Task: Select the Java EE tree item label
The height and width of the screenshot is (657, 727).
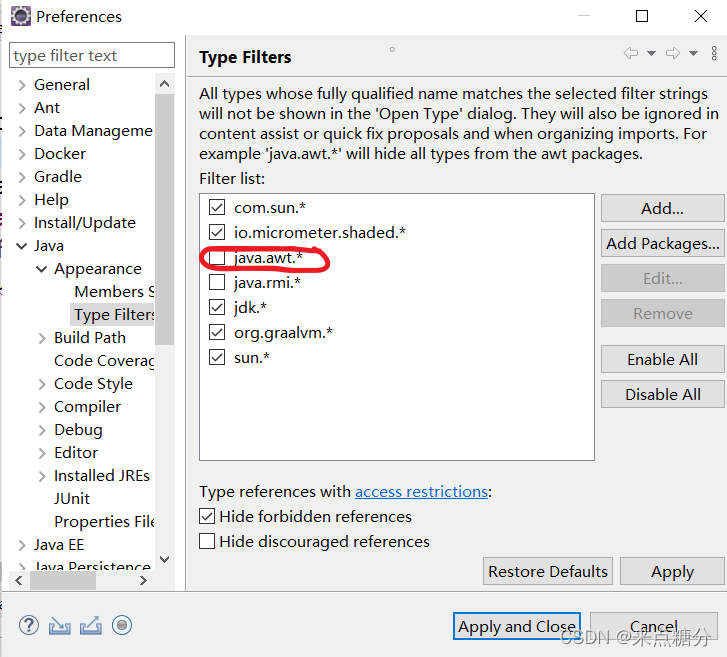Action: 59,545
